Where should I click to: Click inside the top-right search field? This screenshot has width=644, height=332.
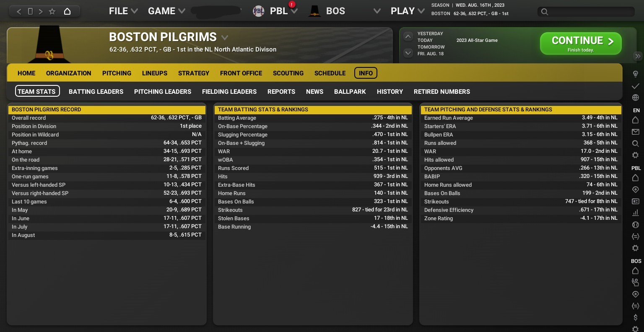pos(587,12)
